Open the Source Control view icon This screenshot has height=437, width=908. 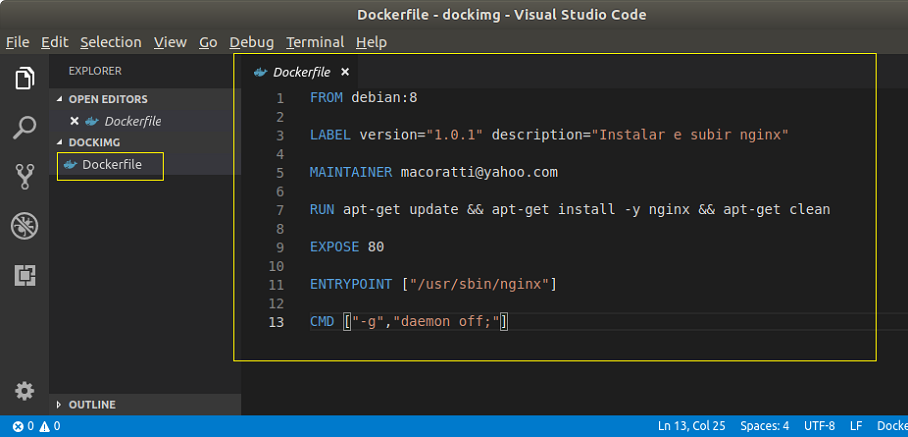pyautogui.click(x=24, y=177)
